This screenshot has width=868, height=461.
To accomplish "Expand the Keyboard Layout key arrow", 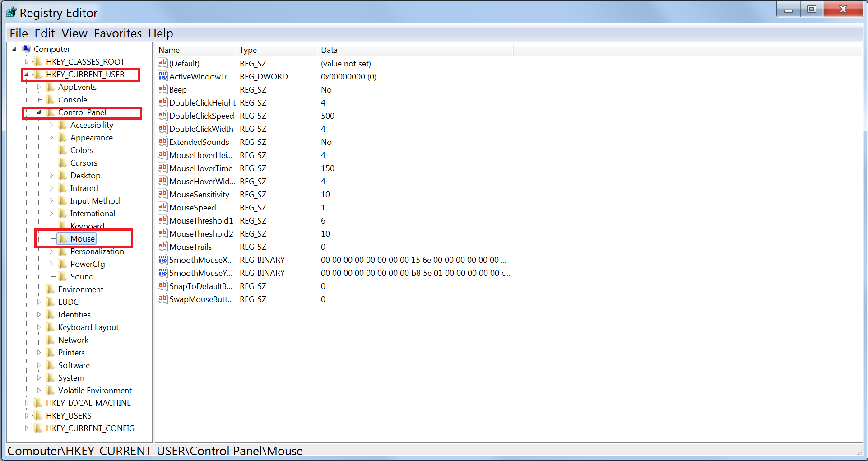I will [x=39, y=327].
